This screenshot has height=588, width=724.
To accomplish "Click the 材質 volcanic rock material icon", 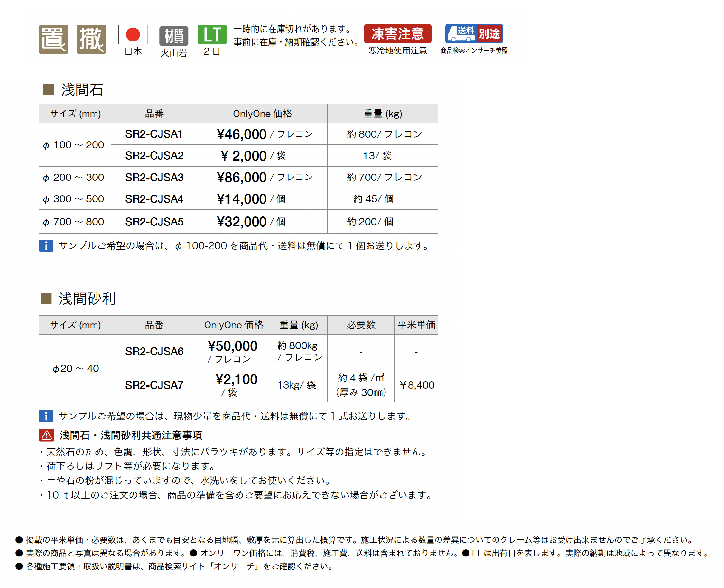I will coord(174,36).
